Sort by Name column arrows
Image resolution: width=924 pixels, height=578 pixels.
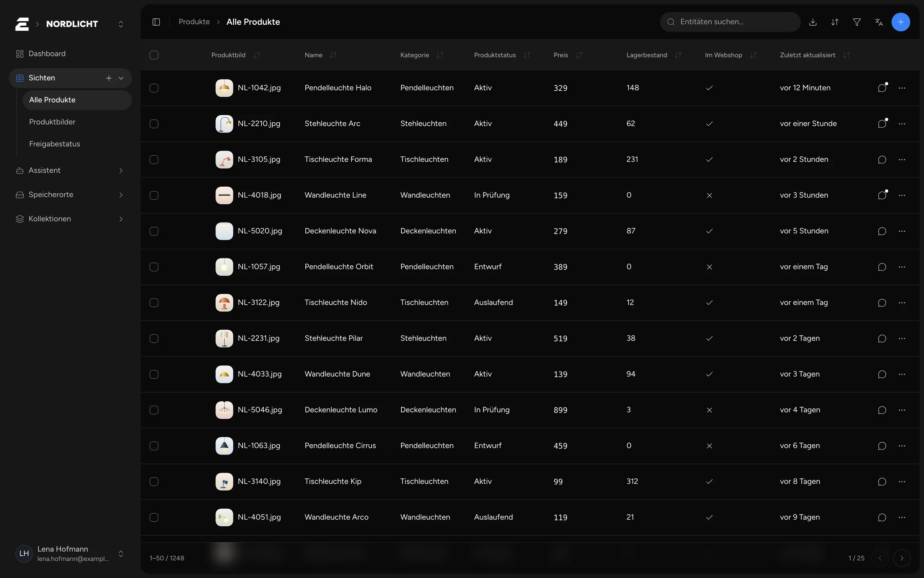(333, 55)
